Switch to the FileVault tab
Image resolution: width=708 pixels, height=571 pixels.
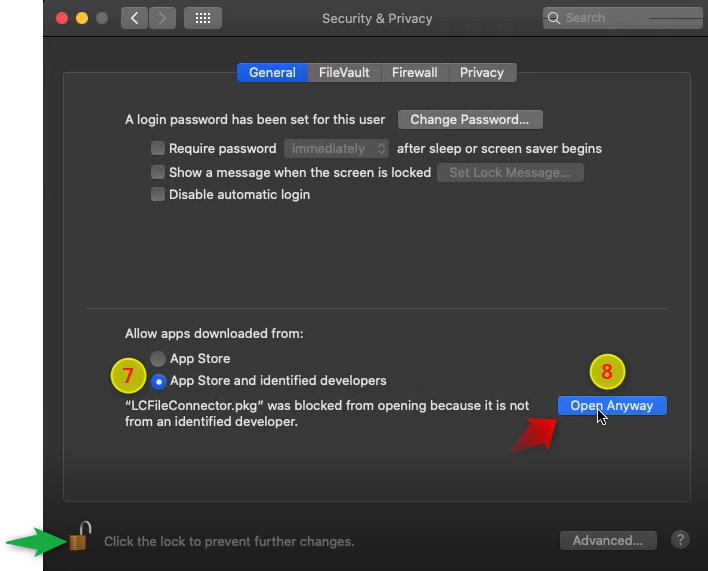pos(344,73)
